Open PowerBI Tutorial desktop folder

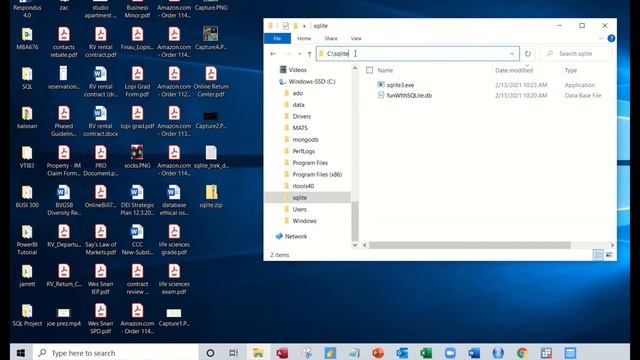pyautogui.click(x=27, y=240)
